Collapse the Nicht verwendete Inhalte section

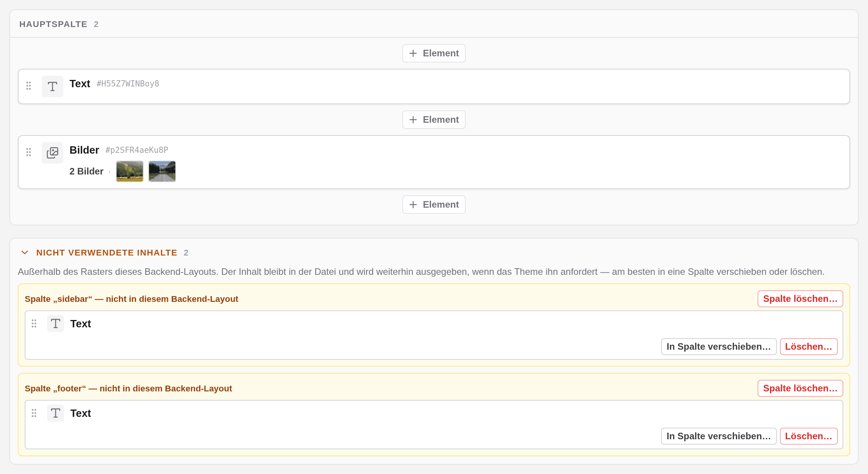pyautogui.click(x=25, y=252)
